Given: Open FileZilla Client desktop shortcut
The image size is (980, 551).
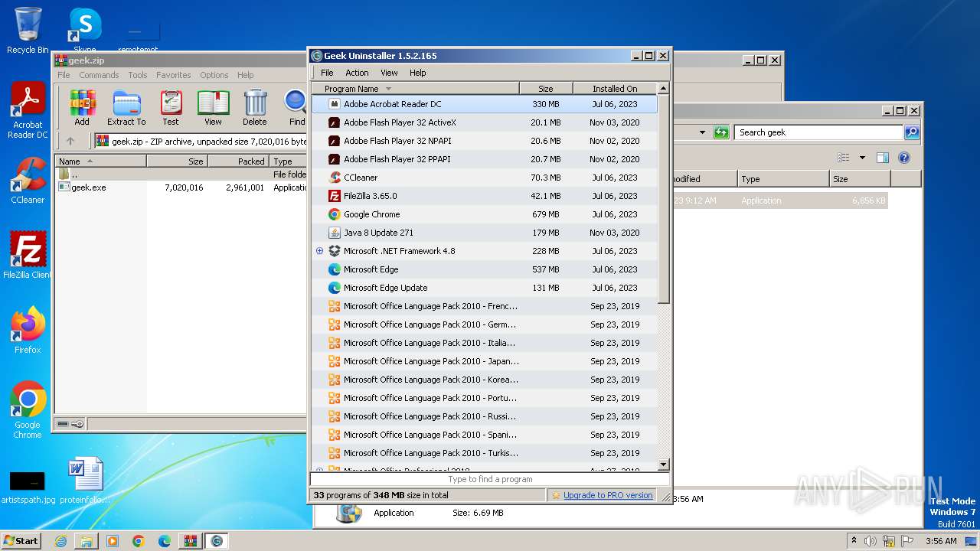Looking at the screenshot, I should 28,255.
